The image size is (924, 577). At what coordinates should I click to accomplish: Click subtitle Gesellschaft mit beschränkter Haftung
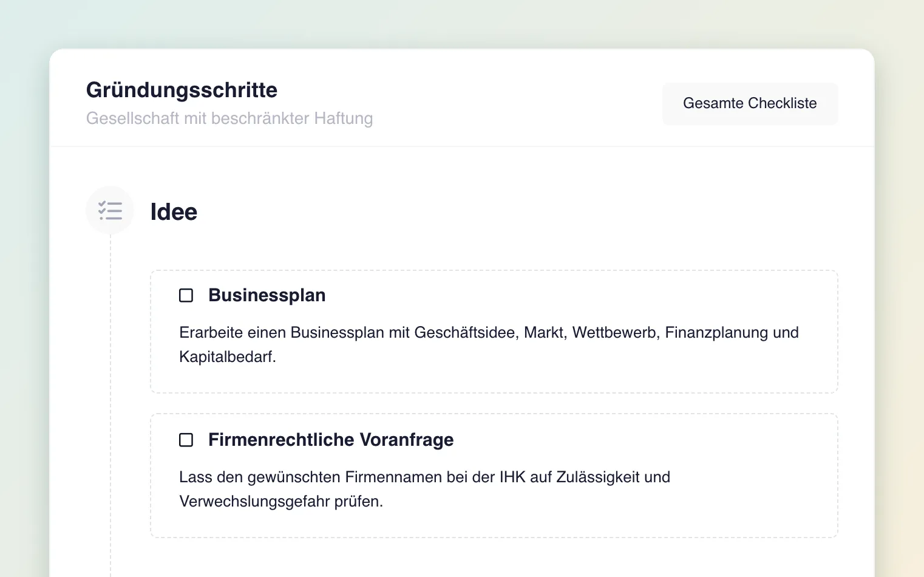[x=229, y=118]
